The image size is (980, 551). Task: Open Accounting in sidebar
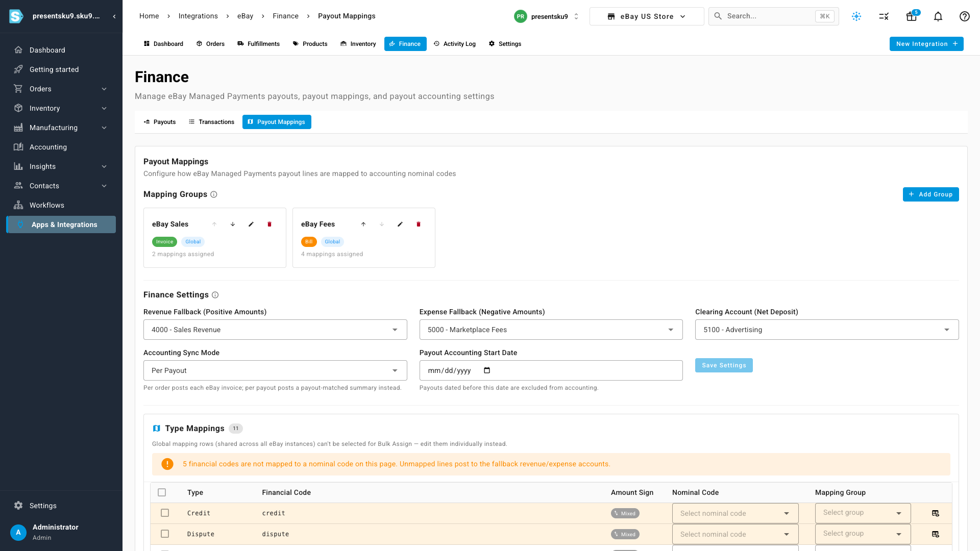click(x=61, y=147)
